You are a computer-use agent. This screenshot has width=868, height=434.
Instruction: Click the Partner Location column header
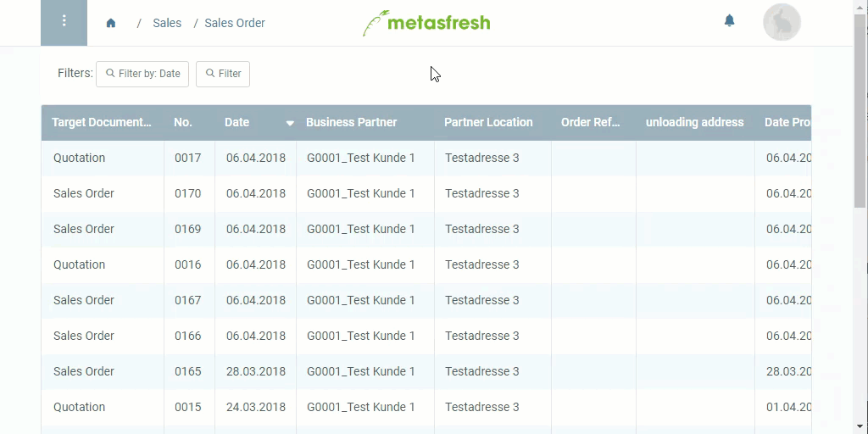pyautogui.click(x=488, y=122)
